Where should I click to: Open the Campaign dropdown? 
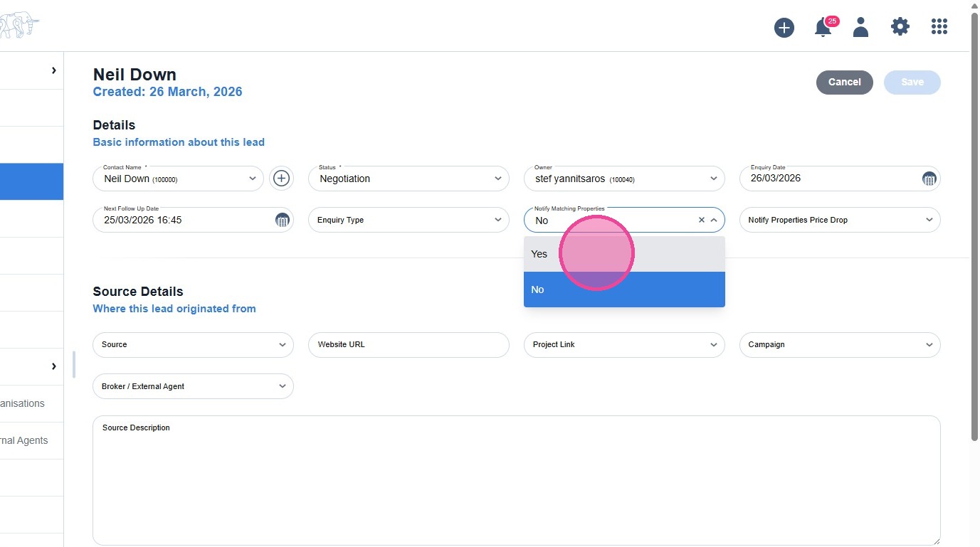coord(840,344)
